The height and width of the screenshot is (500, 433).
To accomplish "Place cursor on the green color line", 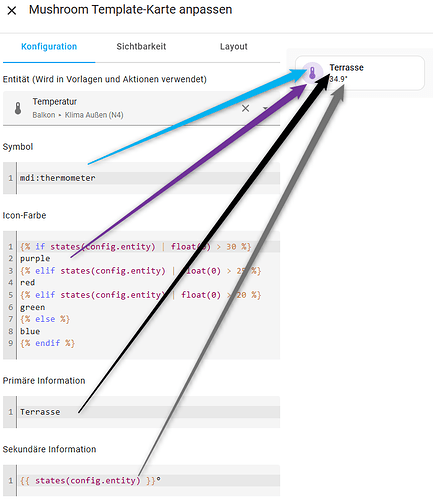I will click(x=148, y=307).
